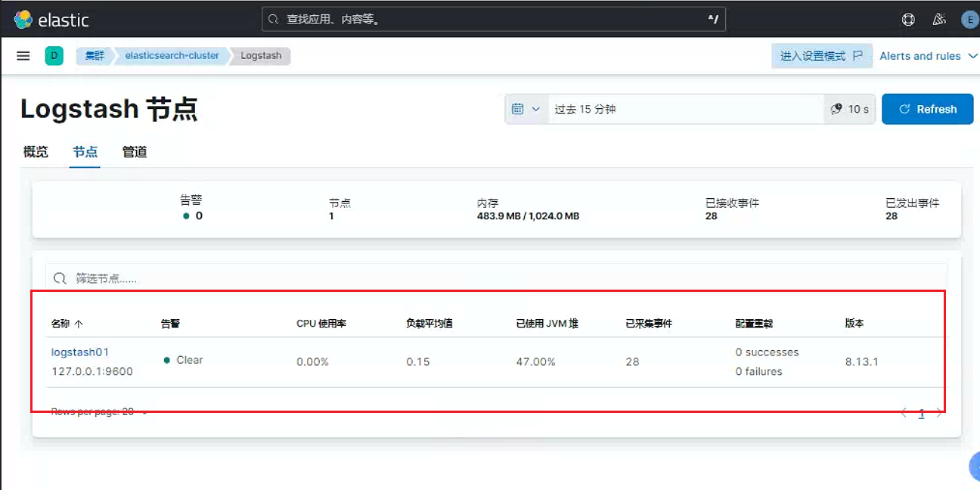Image resolution: width=980 pixels, height=490 pixels.
Task: Open the user avatar E menu
Action: click(x=969, y=20)
